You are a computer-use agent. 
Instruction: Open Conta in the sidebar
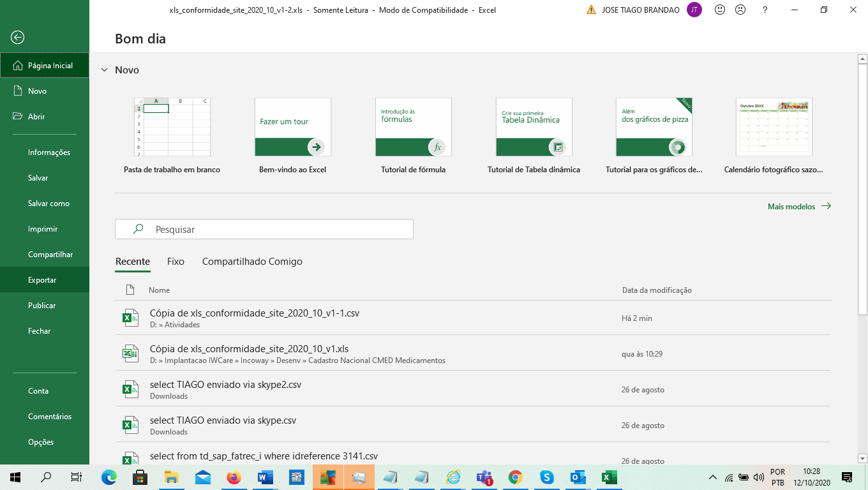click(45, 391)
